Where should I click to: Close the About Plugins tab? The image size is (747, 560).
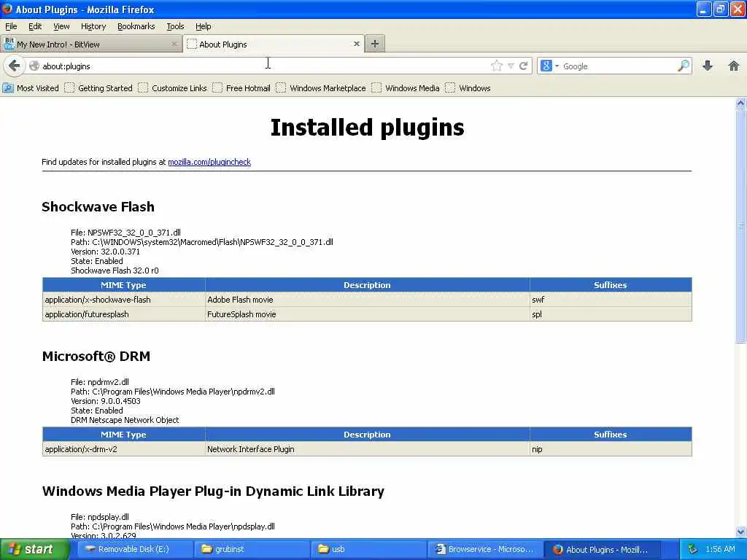(x=356, y=44)
